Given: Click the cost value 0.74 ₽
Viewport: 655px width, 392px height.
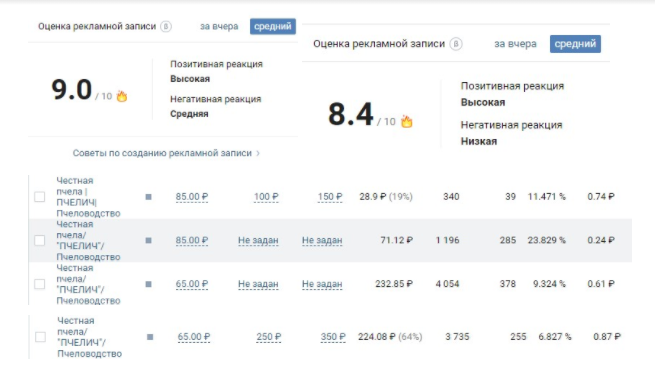Looking at the screenshot, I should 601,197.
